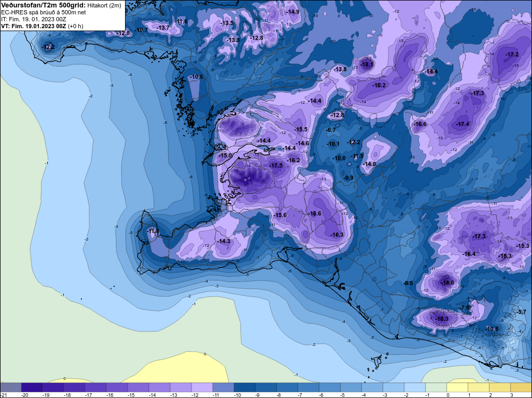Click the title 'Veðurstofan/T2m 500grid:'
Screen dimensions: 532x398
[x=44, y=5]
